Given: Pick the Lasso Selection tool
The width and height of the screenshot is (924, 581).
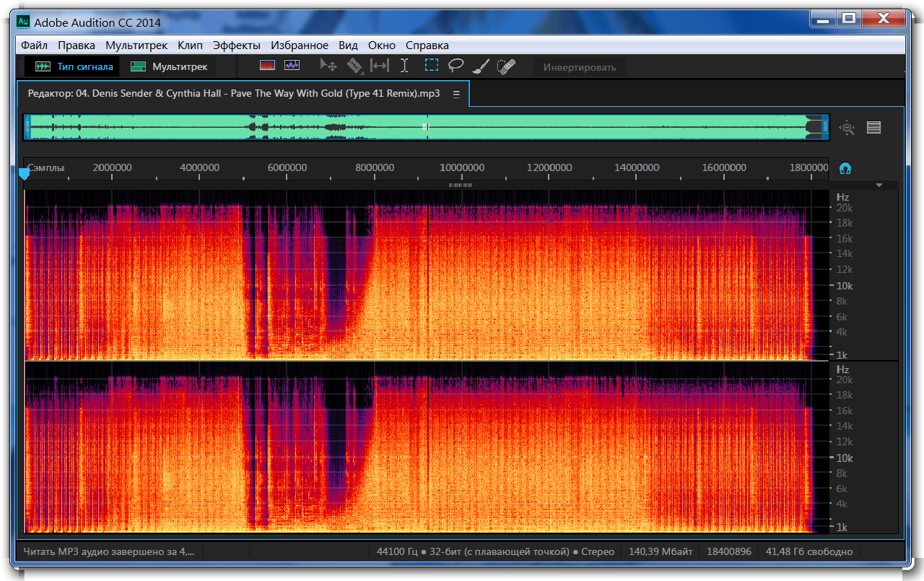Looking at the screenshot, I should tap(456, 66).
